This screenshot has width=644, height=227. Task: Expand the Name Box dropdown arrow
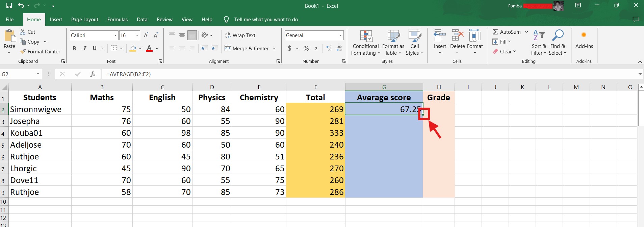(x=38, y=74)
